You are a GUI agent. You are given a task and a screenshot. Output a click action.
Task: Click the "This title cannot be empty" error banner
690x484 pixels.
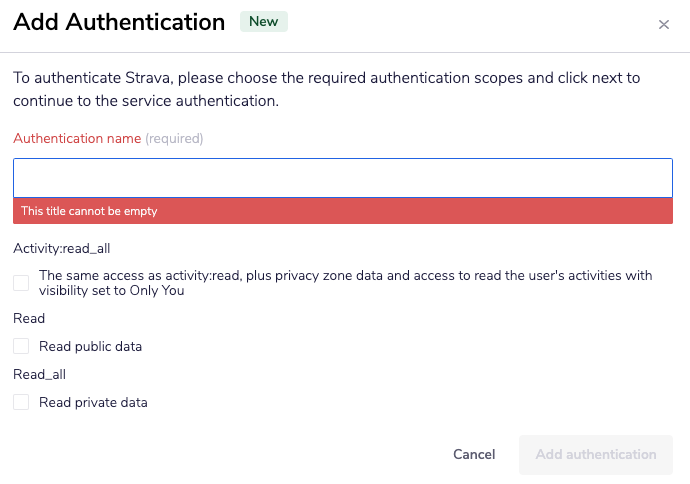click(343, 211)
